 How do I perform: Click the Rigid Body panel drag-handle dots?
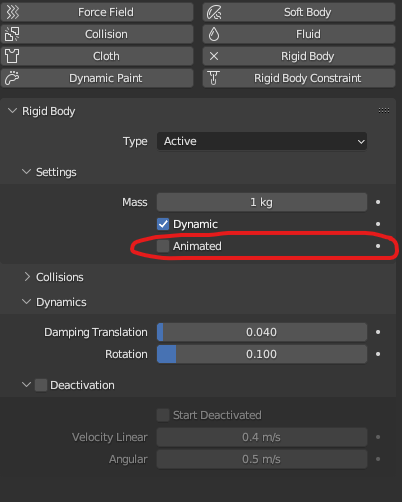point(384,111)
